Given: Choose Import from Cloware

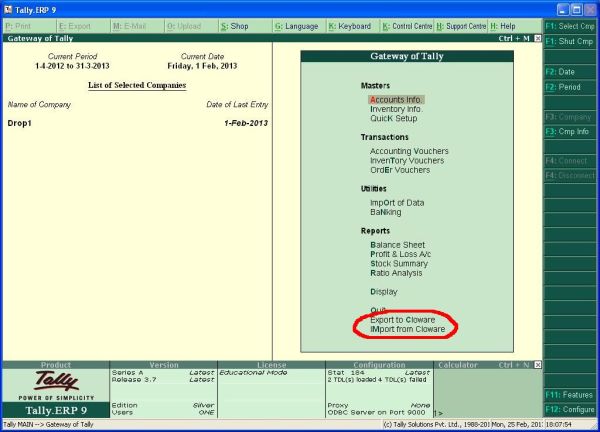Looking at the screenshot, I should pos(408,329).
